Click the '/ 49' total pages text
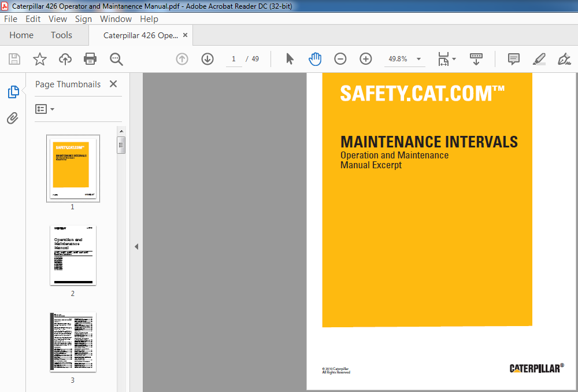This screenshot has height=392, width=578. click(253, 59)
